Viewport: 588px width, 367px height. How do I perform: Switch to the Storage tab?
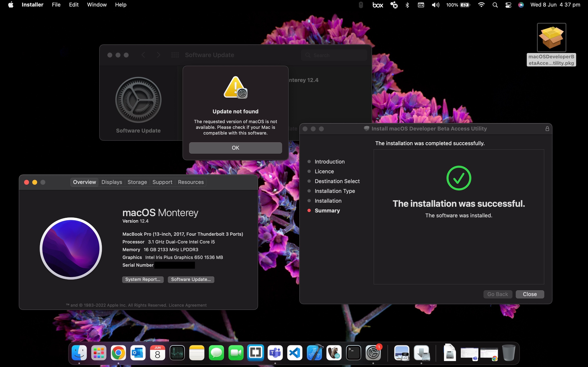click(137, 182)
